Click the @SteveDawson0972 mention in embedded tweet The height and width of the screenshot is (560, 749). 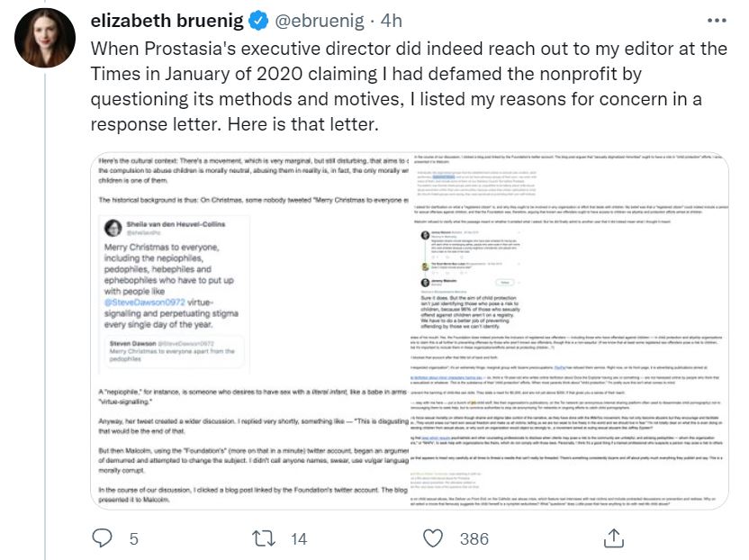click(x=145, y=303)
